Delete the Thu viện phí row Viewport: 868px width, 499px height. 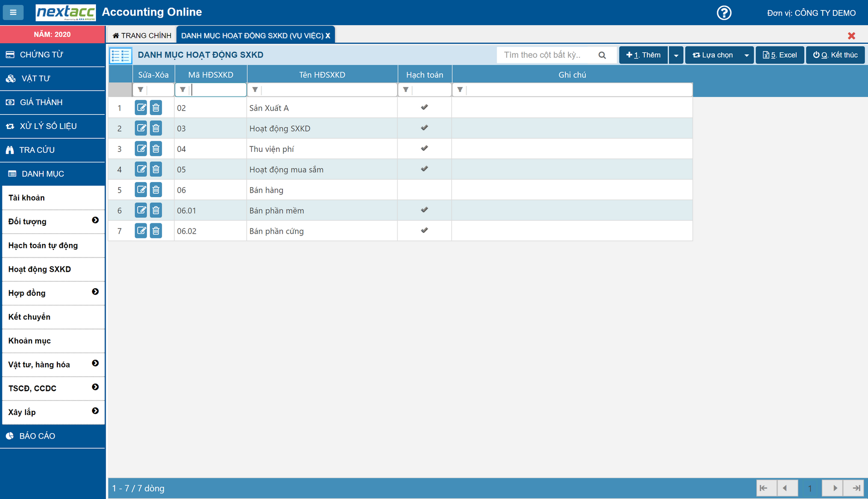click(156, 149)
